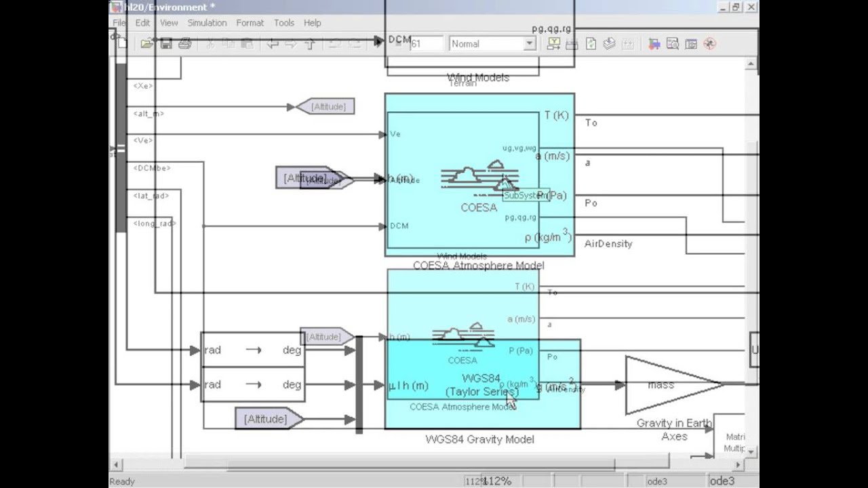Click the '<DCMbe>' signal label
This screenshot has width=868, height=488.
[x=152, y=168]
